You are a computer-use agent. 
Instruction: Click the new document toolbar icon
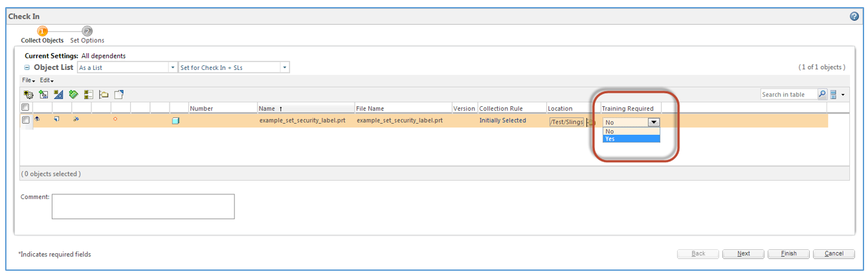[119, 95]
